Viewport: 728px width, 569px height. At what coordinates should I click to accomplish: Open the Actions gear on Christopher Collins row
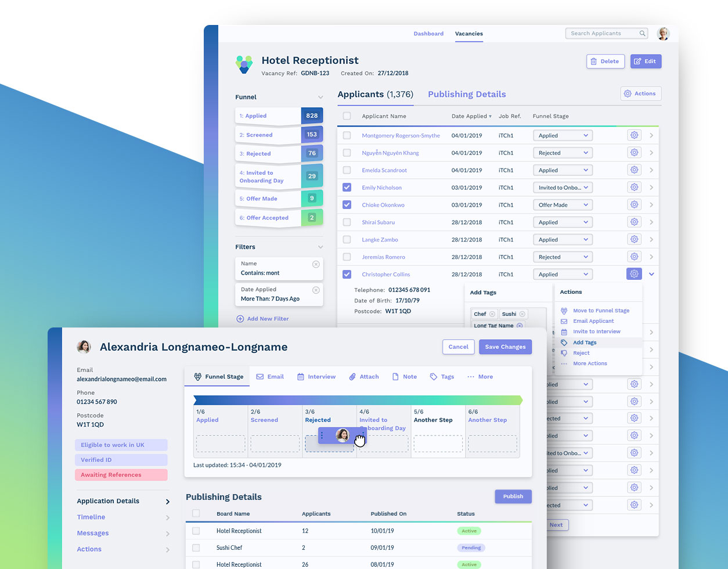click(634, 273)
